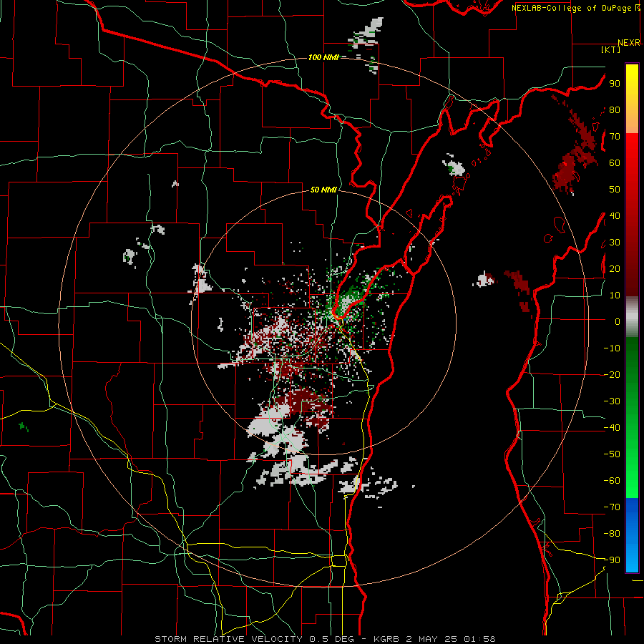The height and width of the screenshot is (644, 644).
Task: Click the -70 scale value
Action: click(612, 507)
